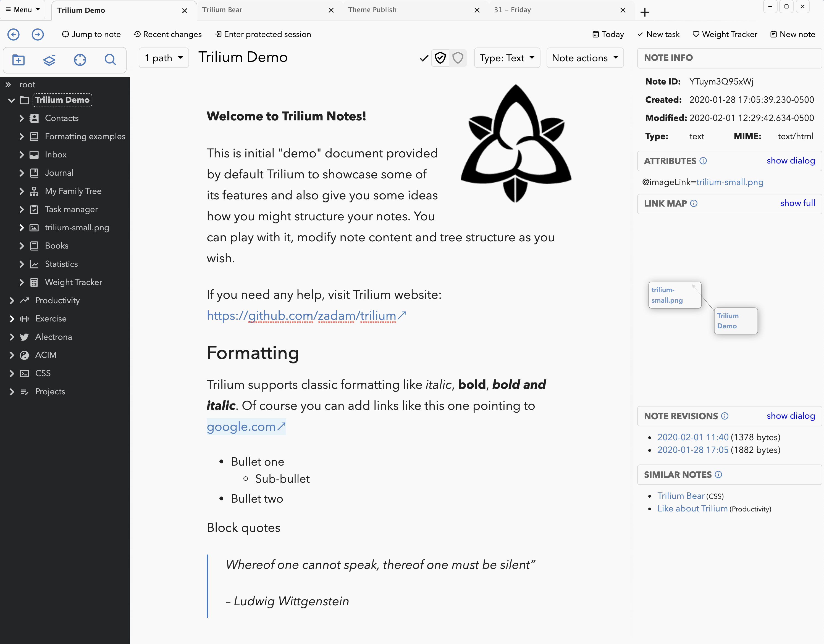Open the Type: Text dropdown
The width and height of the screenshot is (824, 644).
507,58
